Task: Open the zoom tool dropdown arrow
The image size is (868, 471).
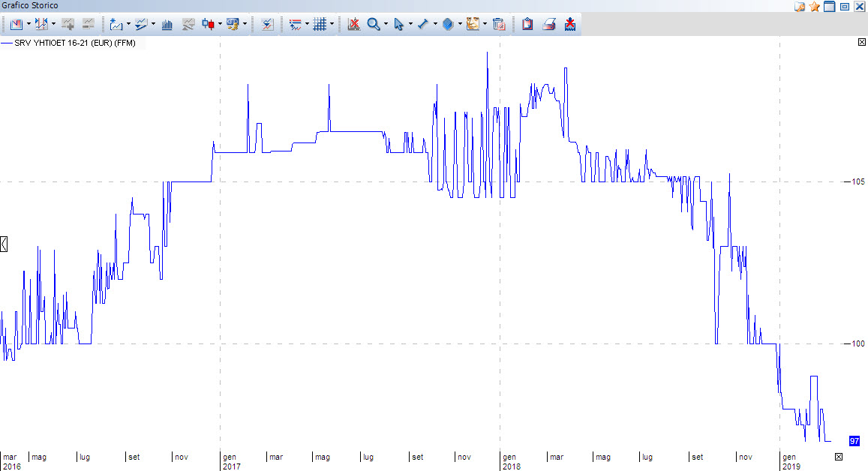Action: (386, 24)
